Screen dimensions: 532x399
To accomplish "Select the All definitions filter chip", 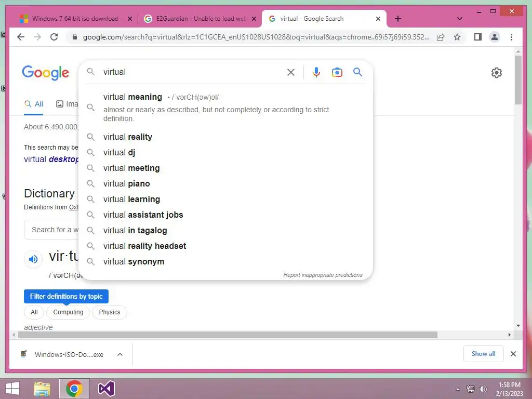I will click(34, 312).
